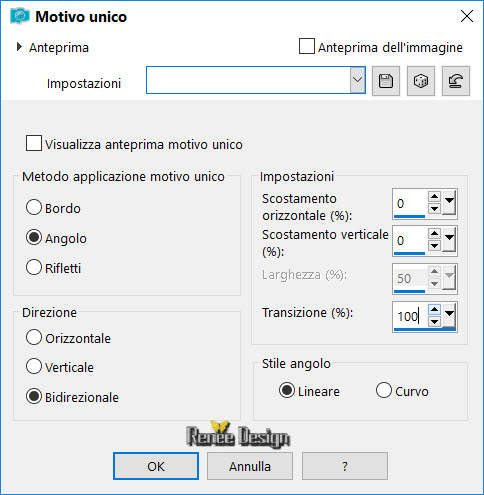Viewport: 484px width, 495px height.
Task: Click the randomize parameters dice icon
Action: 421,81
